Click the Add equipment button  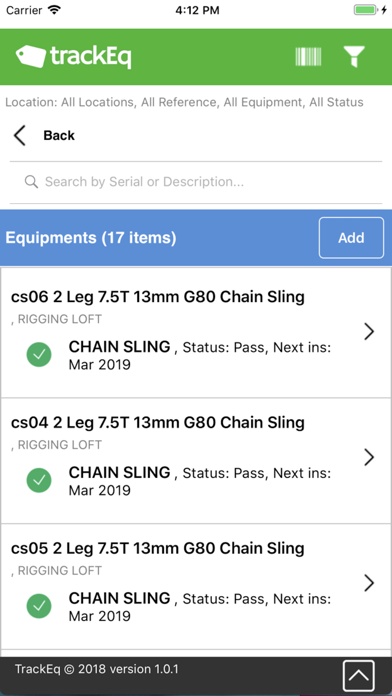point(351,237)
